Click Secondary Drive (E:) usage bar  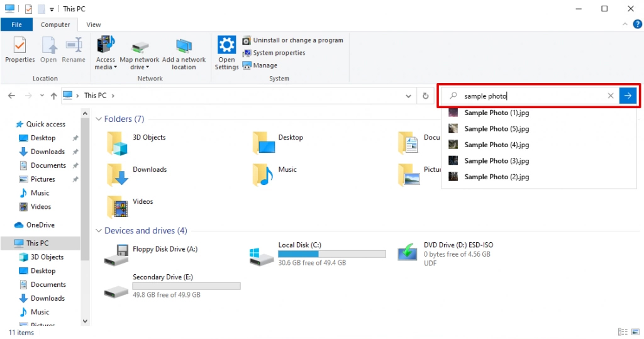[186, 286]
